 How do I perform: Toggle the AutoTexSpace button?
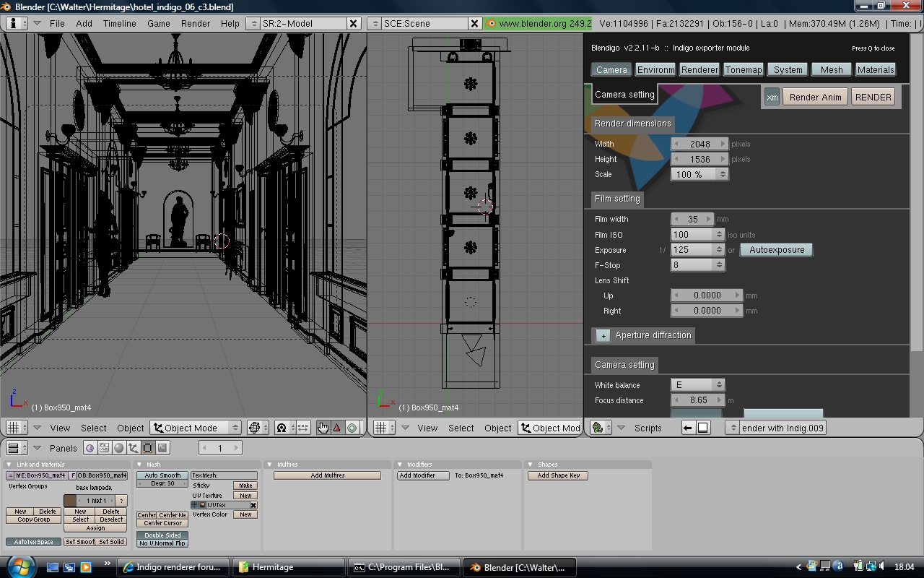pos(34,542)
